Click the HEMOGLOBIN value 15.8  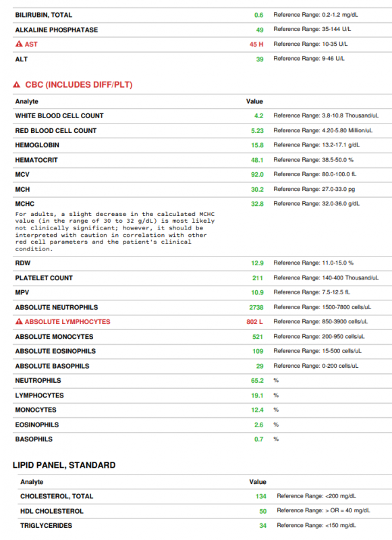coord(257,145)
